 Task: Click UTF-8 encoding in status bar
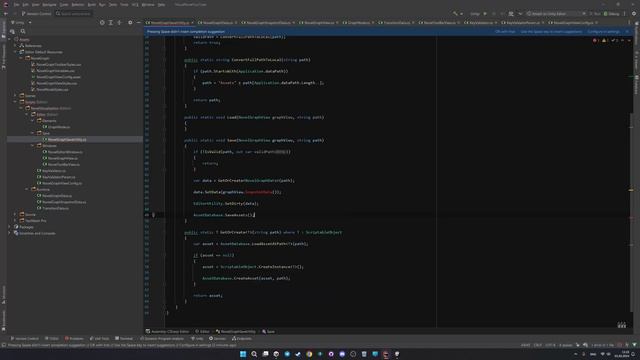point(550,345)
